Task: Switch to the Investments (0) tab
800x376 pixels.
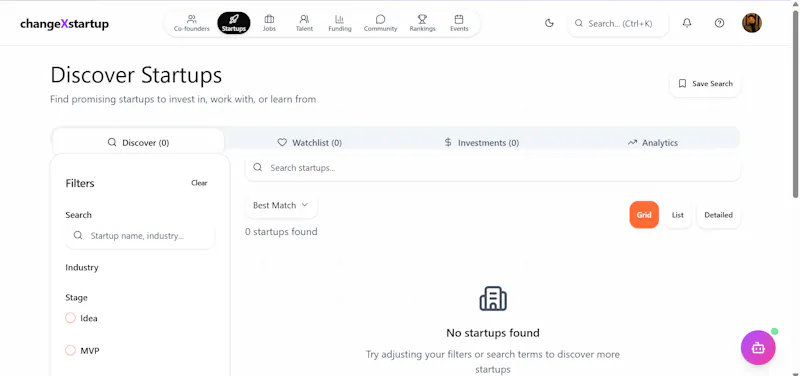Action: click(x=482, y=143)
